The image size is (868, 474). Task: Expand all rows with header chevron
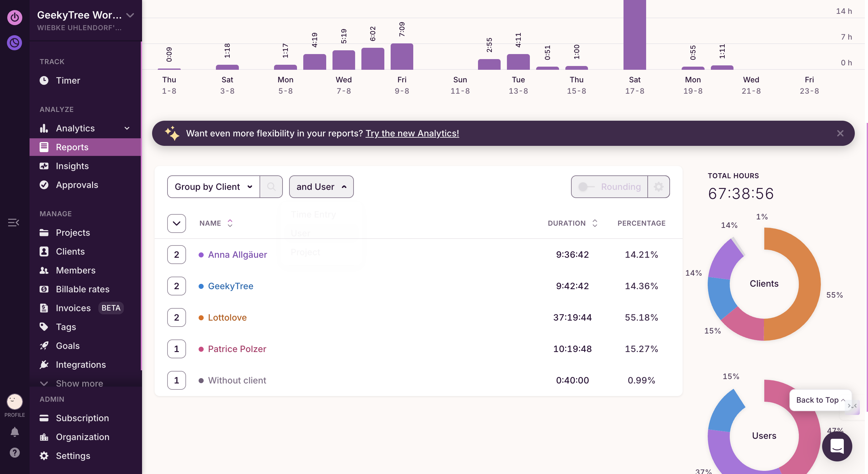point(176,223)
